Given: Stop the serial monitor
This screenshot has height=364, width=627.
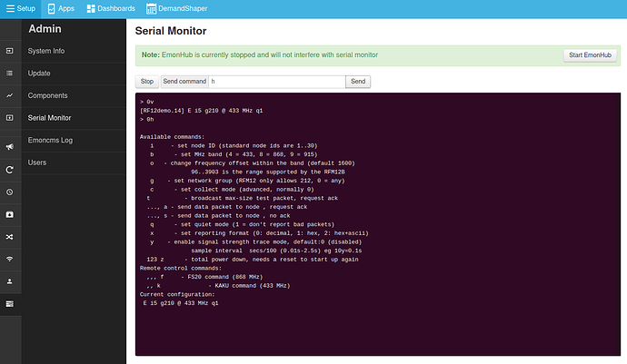Looking at the screenshot, I should click(146, 82).
